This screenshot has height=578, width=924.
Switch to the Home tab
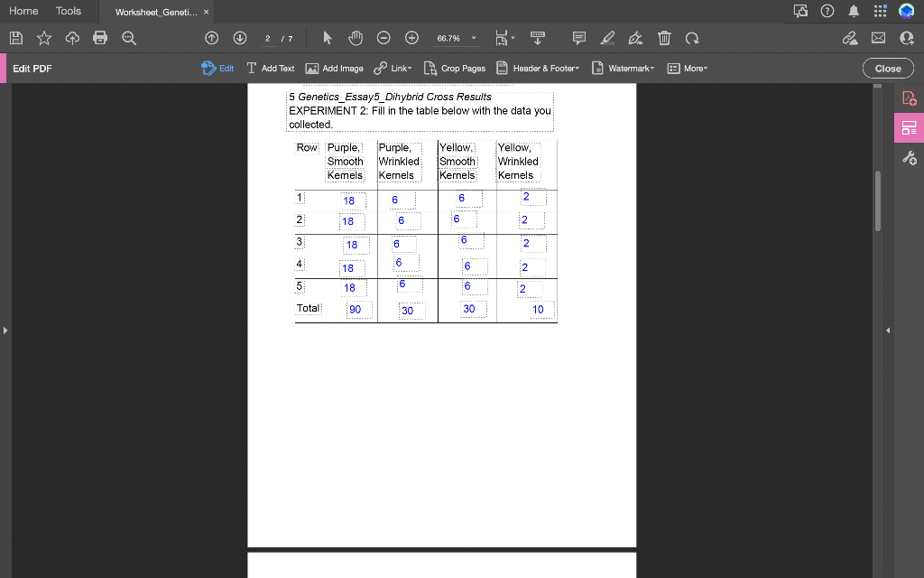click(24, 11)
